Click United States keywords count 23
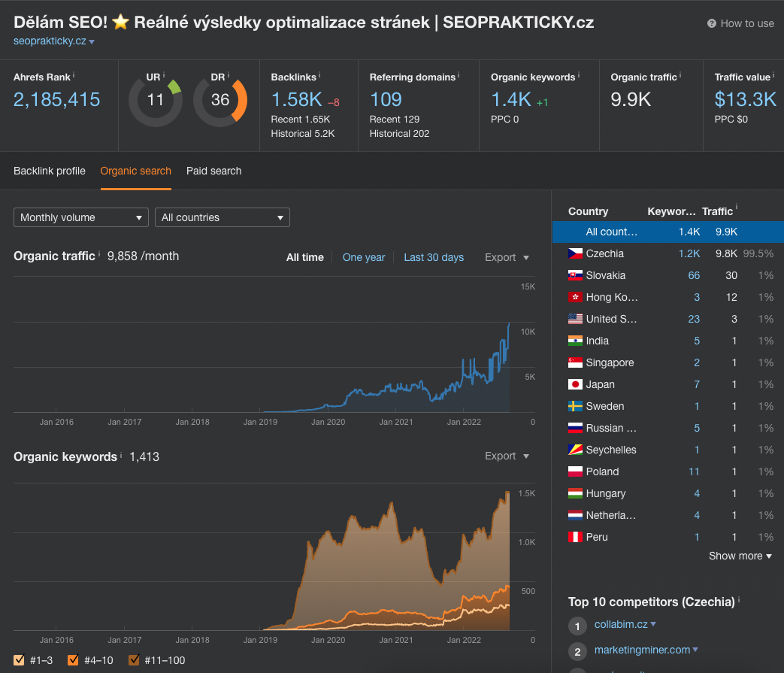 tap(694, 319)
